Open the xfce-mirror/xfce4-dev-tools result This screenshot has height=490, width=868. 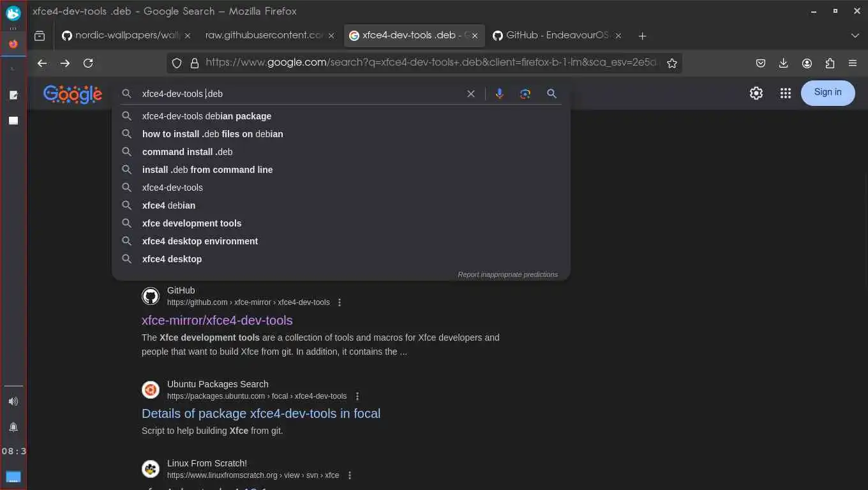217,320
